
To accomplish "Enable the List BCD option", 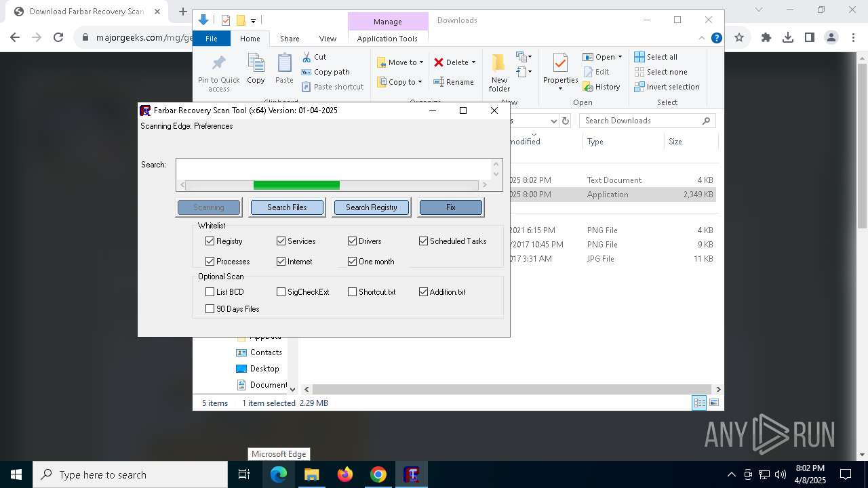I will pyautogui.click(x=210, y=291).
